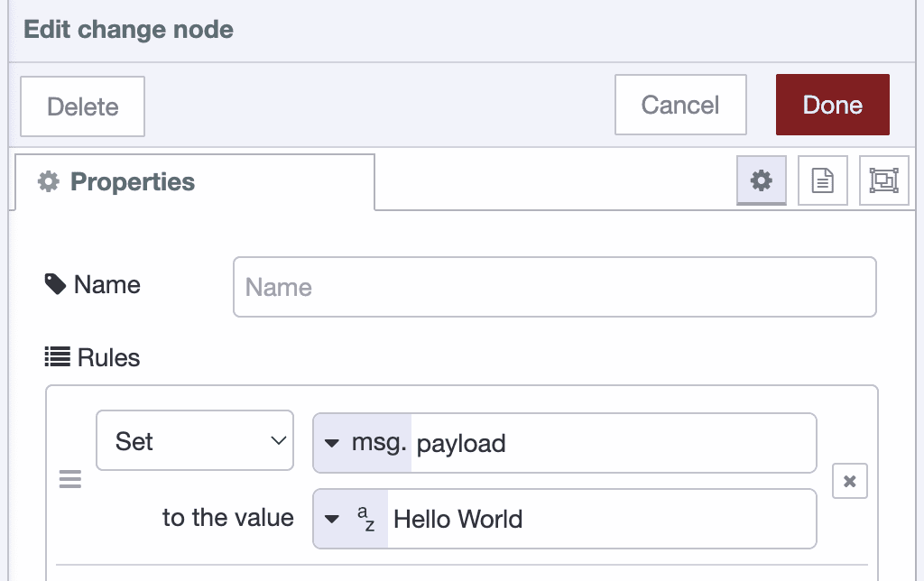
Task: Confirm changes with the Done button
Action: click(x=831, y=105)
